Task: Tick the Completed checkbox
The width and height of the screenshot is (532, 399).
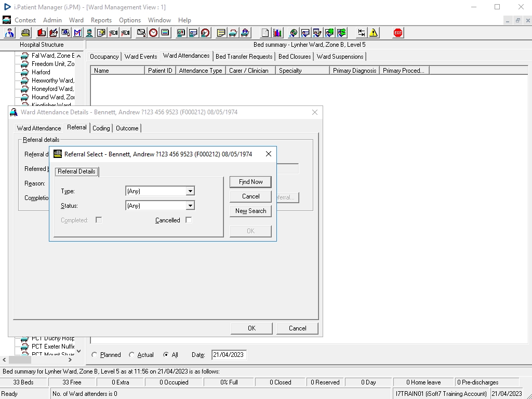Action: pyautogui.click(x=99, y=220)
